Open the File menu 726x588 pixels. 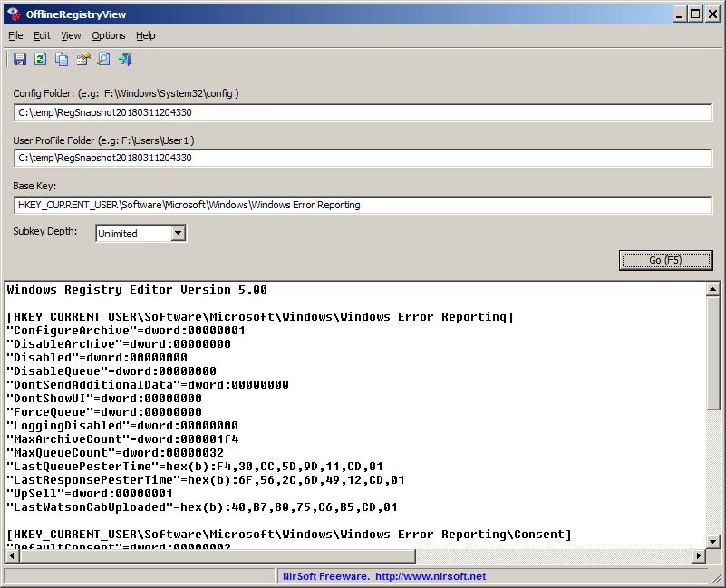(15, 35)
